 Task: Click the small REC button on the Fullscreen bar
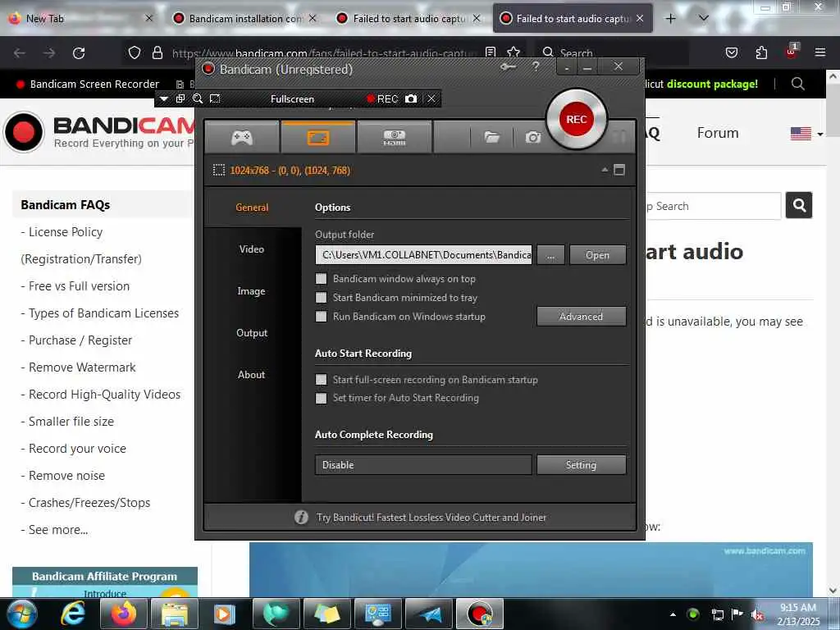382,98
